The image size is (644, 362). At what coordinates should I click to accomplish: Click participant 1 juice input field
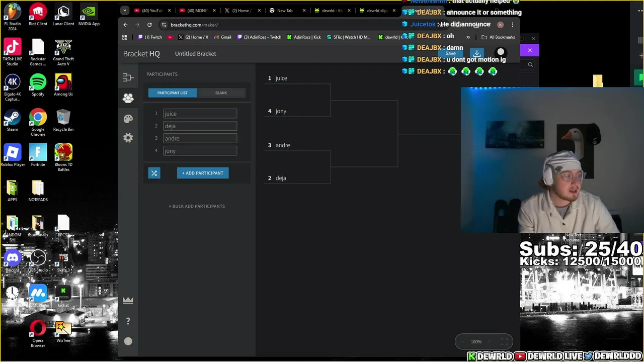(200, 114)
